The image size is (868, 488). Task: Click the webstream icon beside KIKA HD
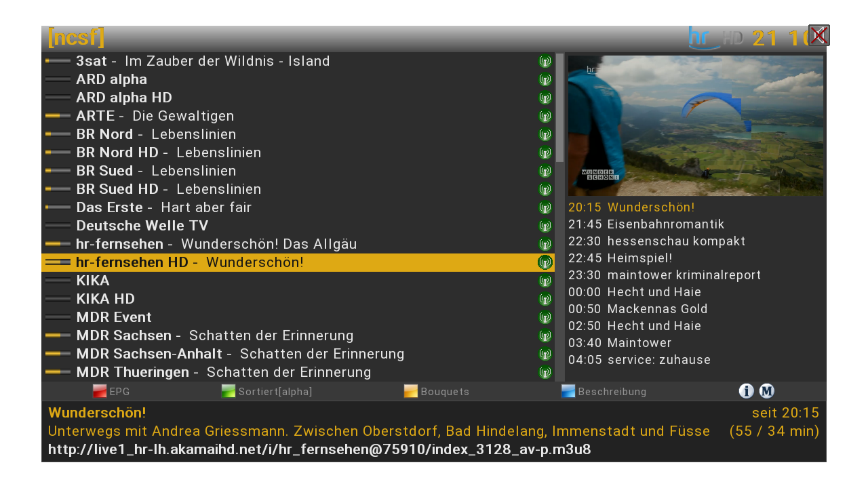545,299
